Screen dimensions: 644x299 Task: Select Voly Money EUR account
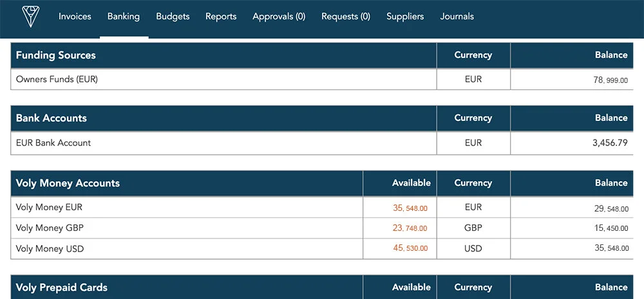pos(49,207)
